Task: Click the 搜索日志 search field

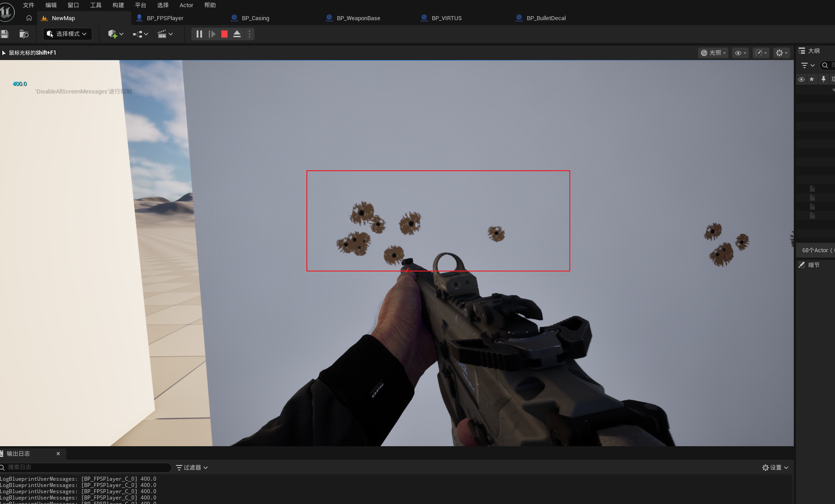Action: (86, 467)
